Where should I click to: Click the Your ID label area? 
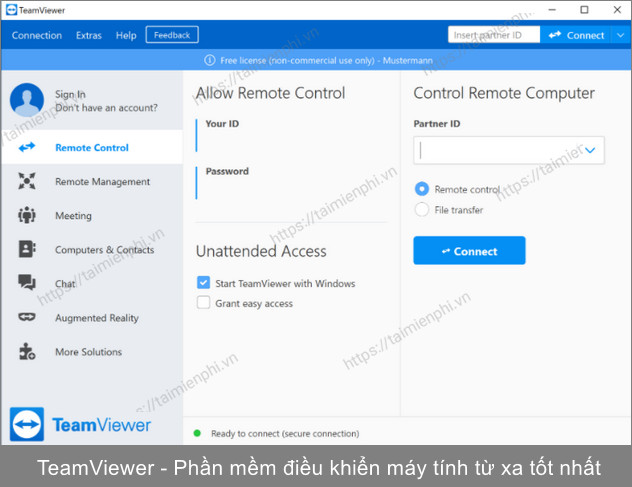point(222,124)
